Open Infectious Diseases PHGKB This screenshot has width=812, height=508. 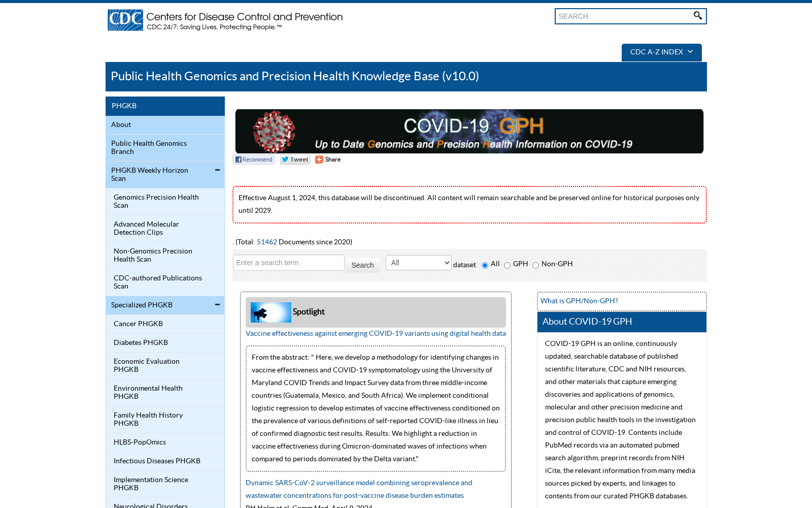click(x=165, y=461)
